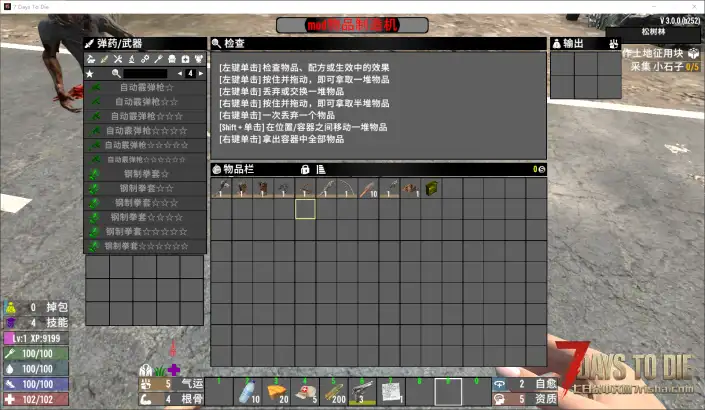
Task: Open the clothing armor category icon
Action: [198, 59]
